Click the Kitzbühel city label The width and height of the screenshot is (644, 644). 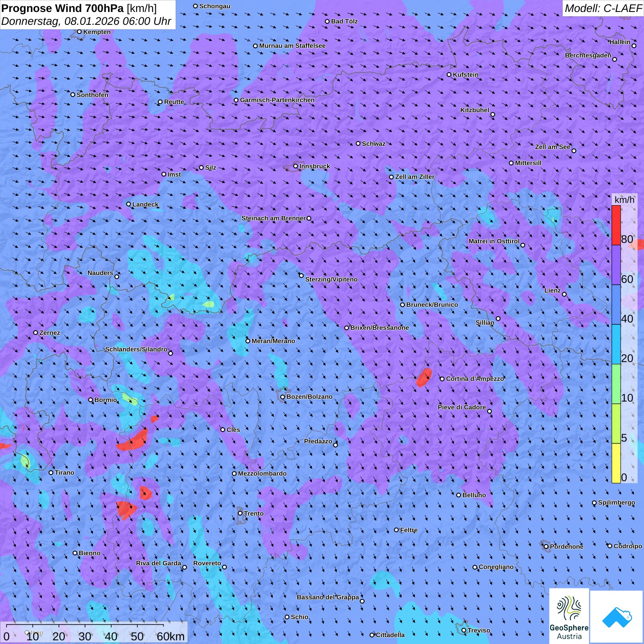[475, 110]
